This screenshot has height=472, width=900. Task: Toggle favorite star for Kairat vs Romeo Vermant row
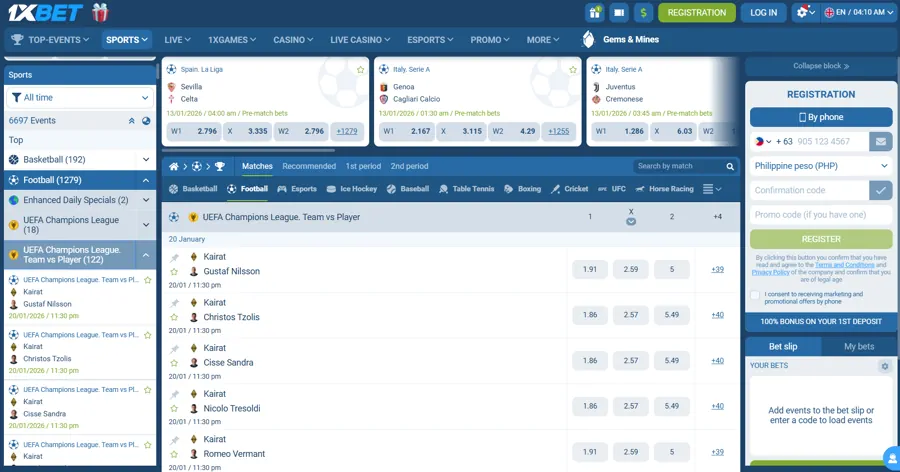(174, 454)
